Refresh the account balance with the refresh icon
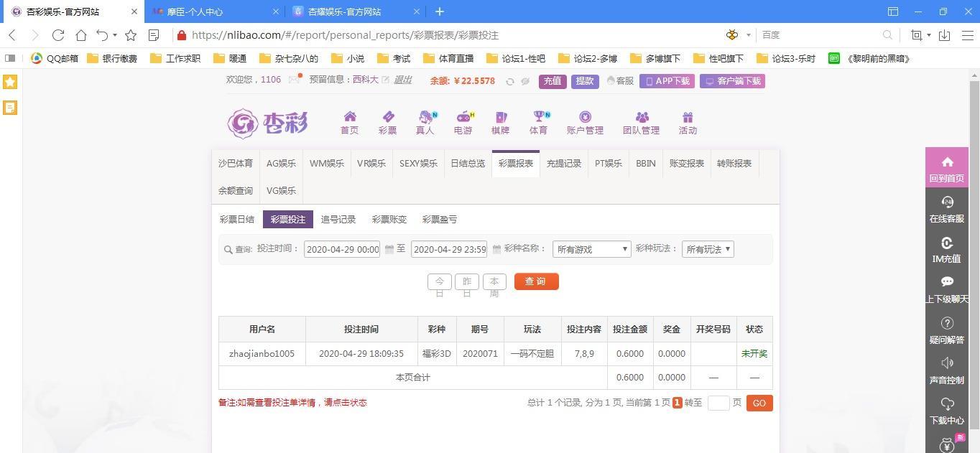This screenshot has height=453, width=980. [x=509, y=82]
